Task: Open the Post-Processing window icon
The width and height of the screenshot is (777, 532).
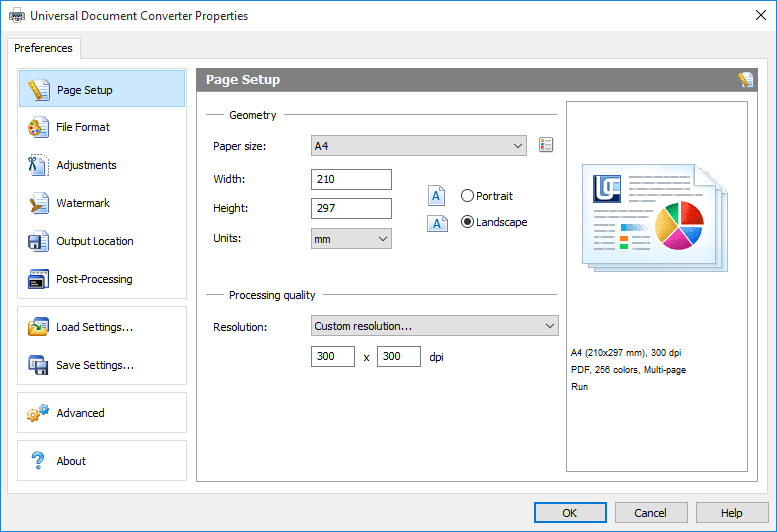Action: click(39, 280)
